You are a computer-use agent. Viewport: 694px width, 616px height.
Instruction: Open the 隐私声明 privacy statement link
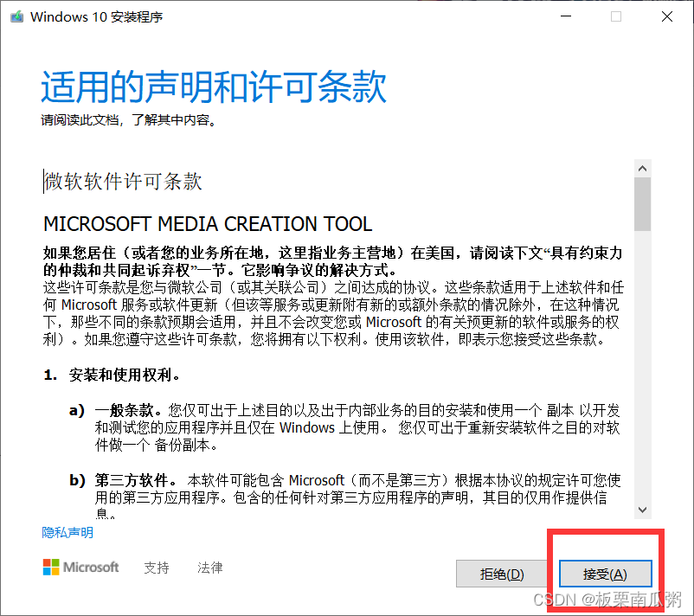[x=67, y=532]
